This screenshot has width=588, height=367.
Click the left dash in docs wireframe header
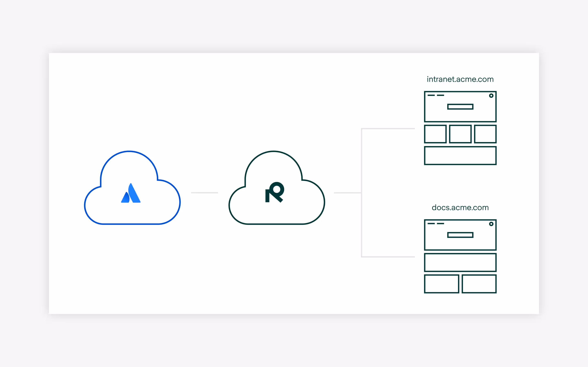(x=431, y=223)
